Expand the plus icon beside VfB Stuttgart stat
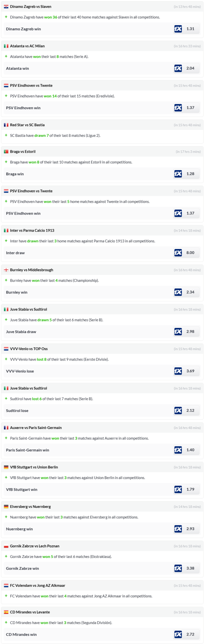The height and width of the screenshot is (644, 204). tap(6, 478)
